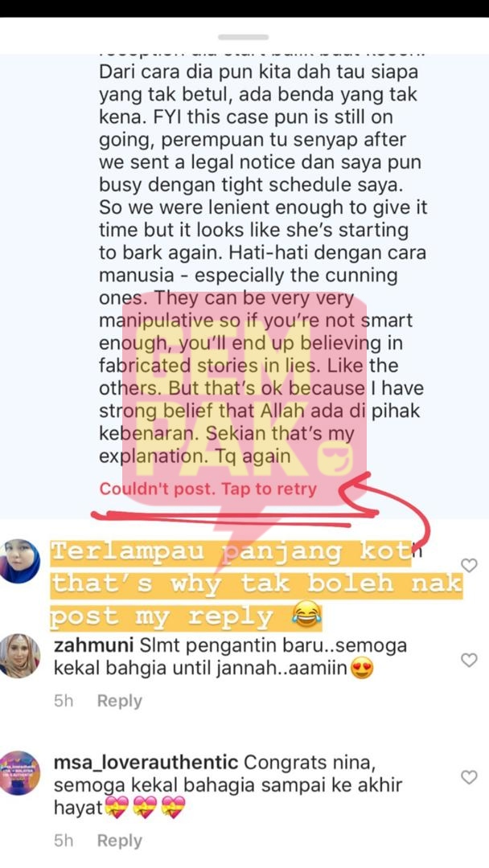Like zahmuni's comment with heart icon
This screenshot has width=489, height=868.
(x=469, y=660)
